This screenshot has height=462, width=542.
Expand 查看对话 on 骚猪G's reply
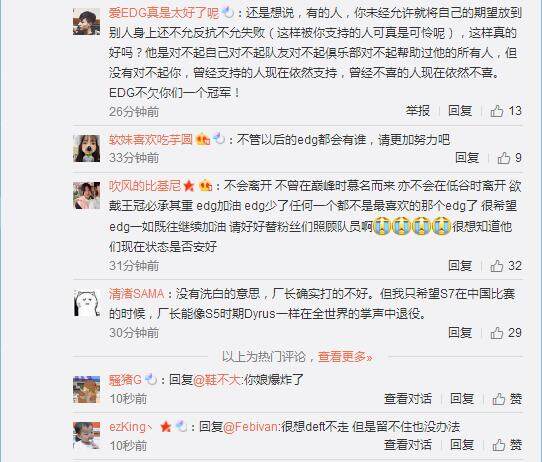coord(408,399)
